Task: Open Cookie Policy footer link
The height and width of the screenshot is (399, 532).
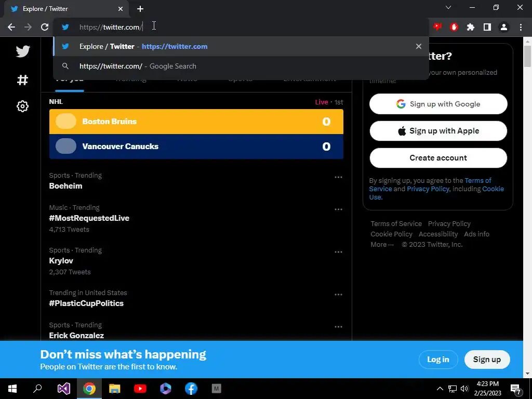Action: pyautogui.click(x=391, y=234)
